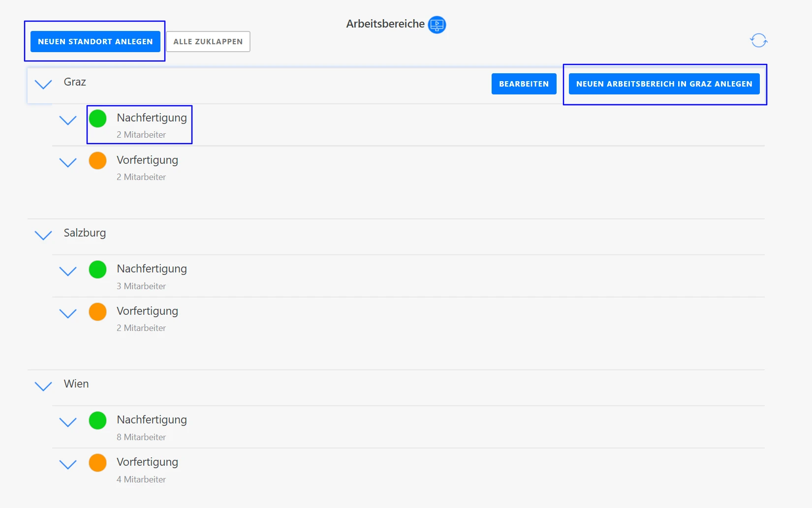
Task: Collapse the Wien location section
Action: tap(43, 386)
